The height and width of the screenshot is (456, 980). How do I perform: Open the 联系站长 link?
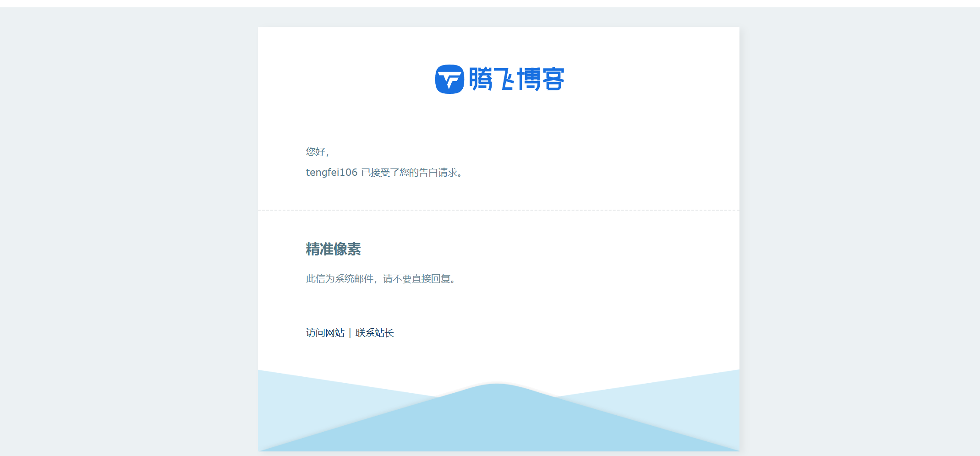374,333
